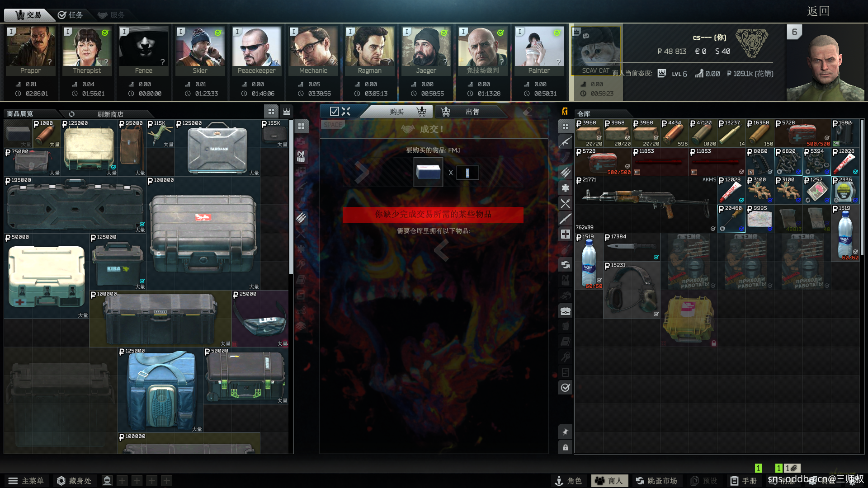Filter trader goods by tactical rig icon

(x=301, y=157)
